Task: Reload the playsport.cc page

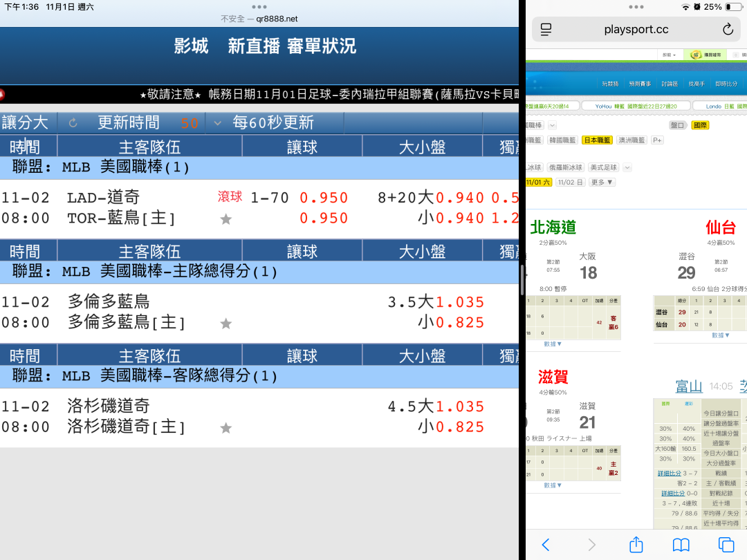Action: [x=727, y=30]
